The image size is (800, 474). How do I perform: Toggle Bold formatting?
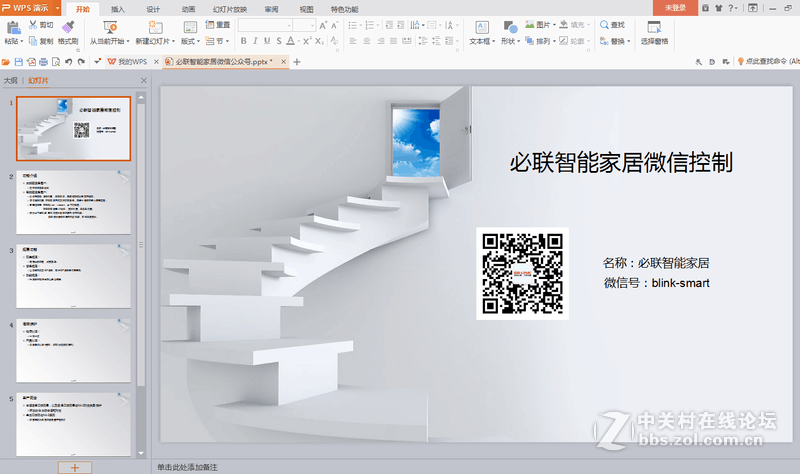click(243, 41)
